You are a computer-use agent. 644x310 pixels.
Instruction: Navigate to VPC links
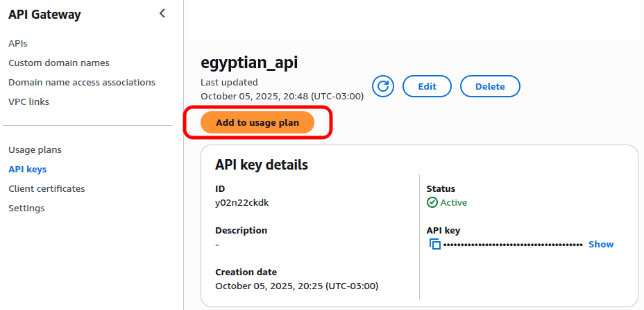pos(29,101)
